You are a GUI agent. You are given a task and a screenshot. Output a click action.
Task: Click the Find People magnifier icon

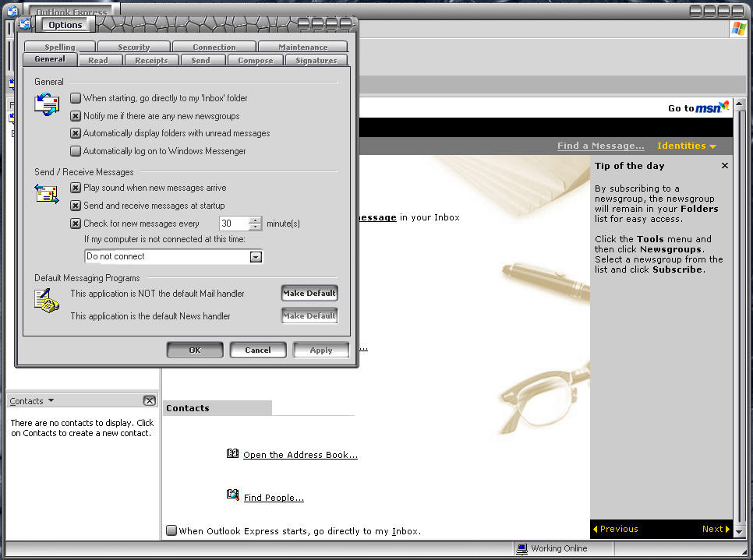[x=232, y=495]
